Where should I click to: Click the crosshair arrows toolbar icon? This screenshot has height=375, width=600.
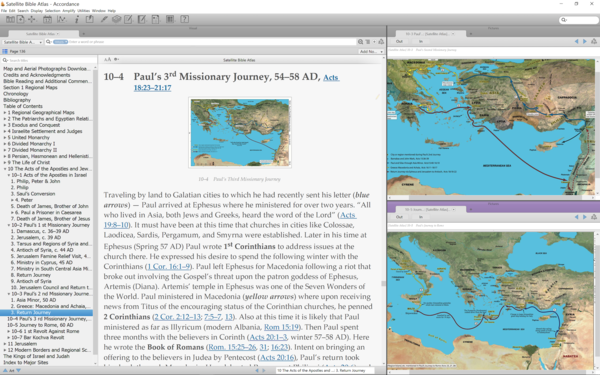pyautogui.click(x=32, y=19)
